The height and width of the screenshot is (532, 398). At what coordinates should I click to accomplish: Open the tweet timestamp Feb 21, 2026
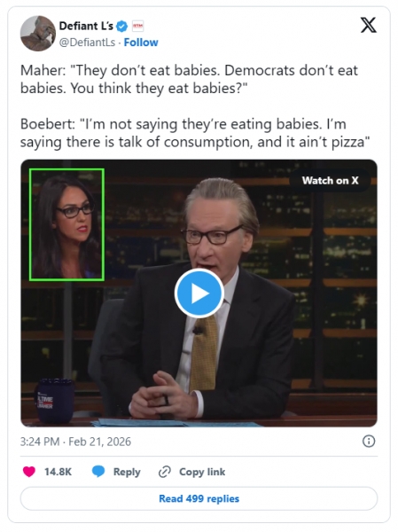pos(75,442)
